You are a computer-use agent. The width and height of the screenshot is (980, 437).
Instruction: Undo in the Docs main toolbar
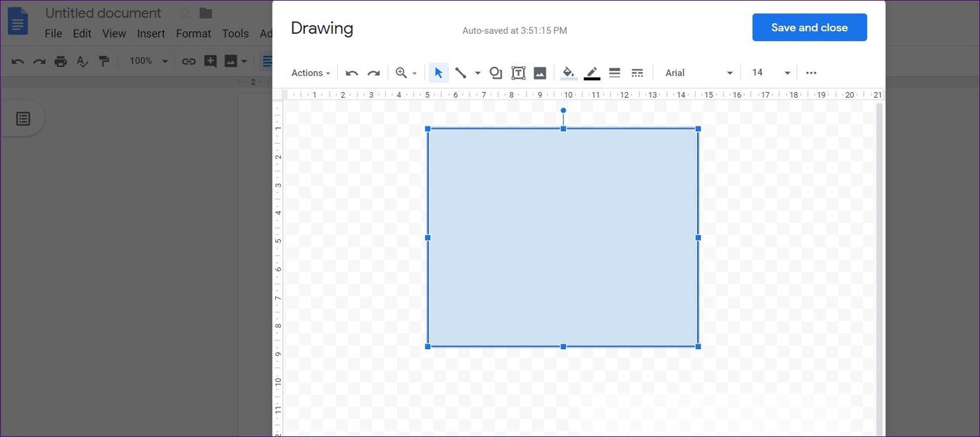[18, 61]
